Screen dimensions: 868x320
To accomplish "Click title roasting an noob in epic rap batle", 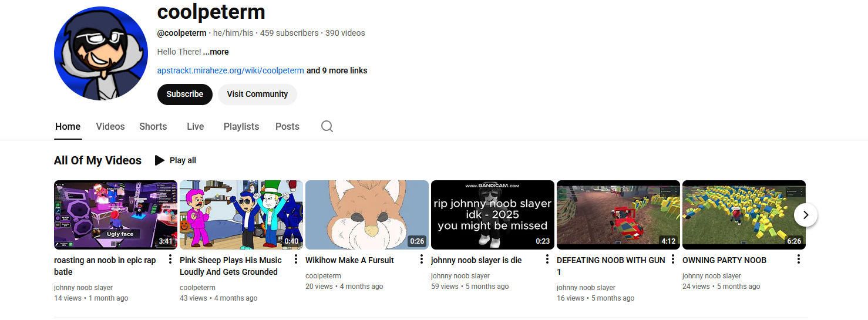I will pyautogui.click(x=105, y=266).
